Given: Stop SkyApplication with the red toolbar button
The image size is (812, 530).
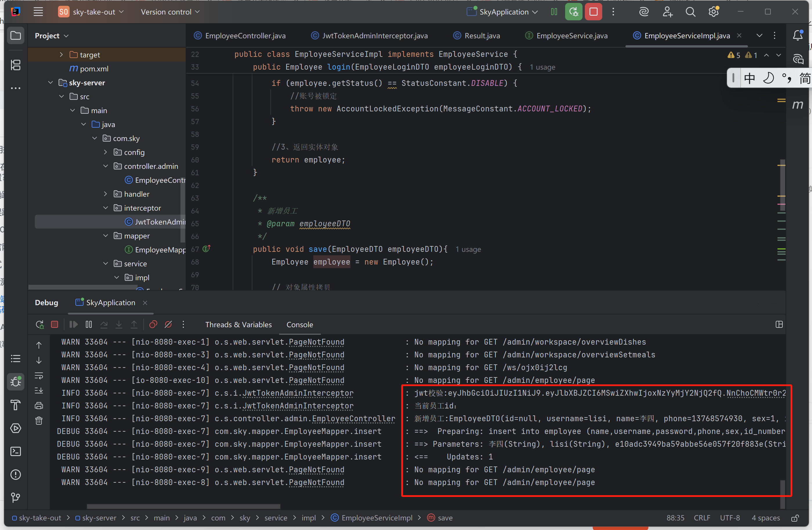Looking at the screenshot, I should [x=593, y=12].
